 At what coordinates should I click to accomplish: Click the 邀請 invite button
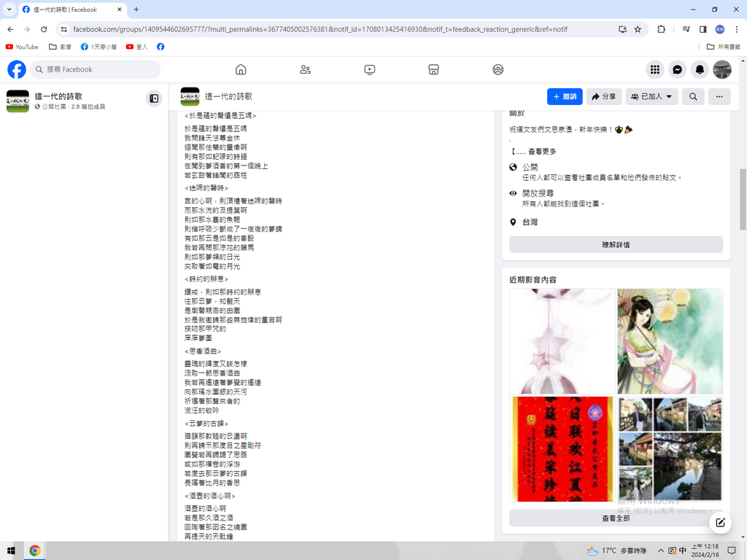(x=565, y=96)
